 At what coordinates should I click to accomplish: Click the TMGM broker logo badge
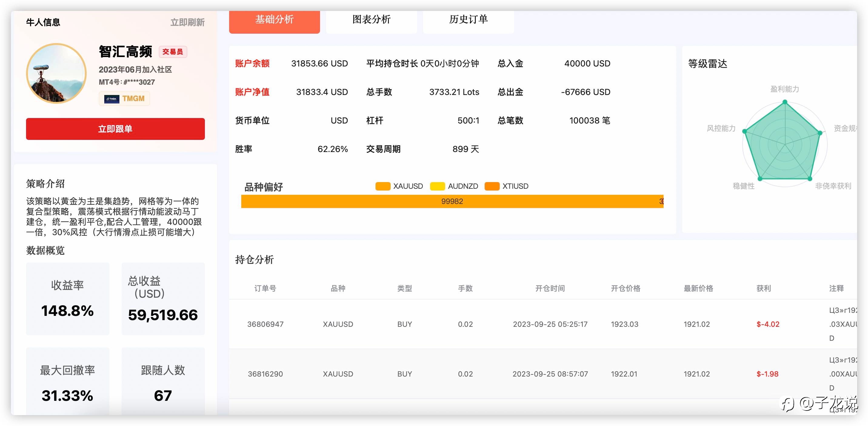[124, 99]
